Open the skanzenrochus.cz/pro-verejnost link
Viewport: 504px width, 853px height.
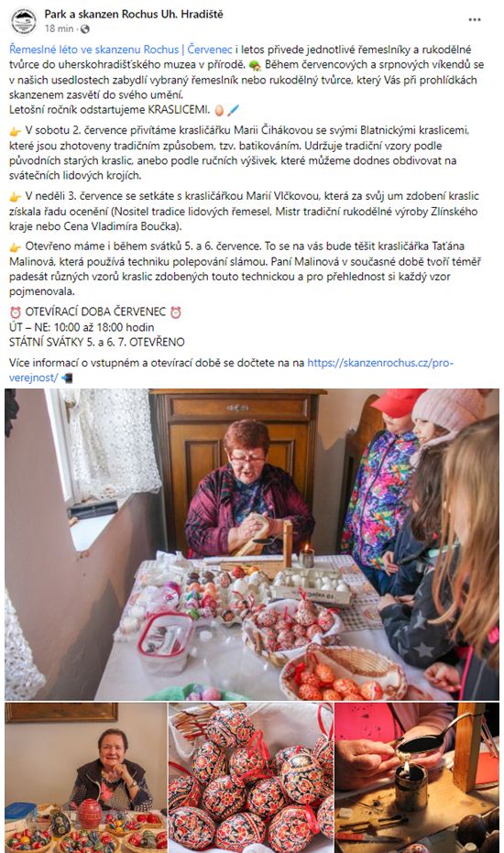[x=231, y=370]
